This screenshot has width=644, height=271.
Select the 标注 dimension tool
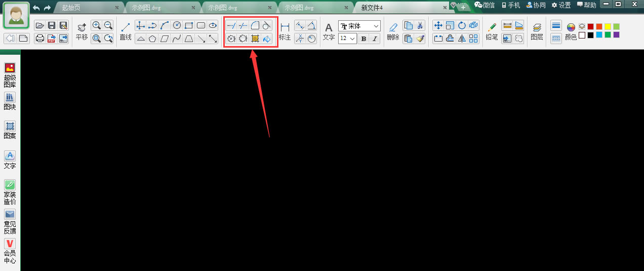(285, 31)
